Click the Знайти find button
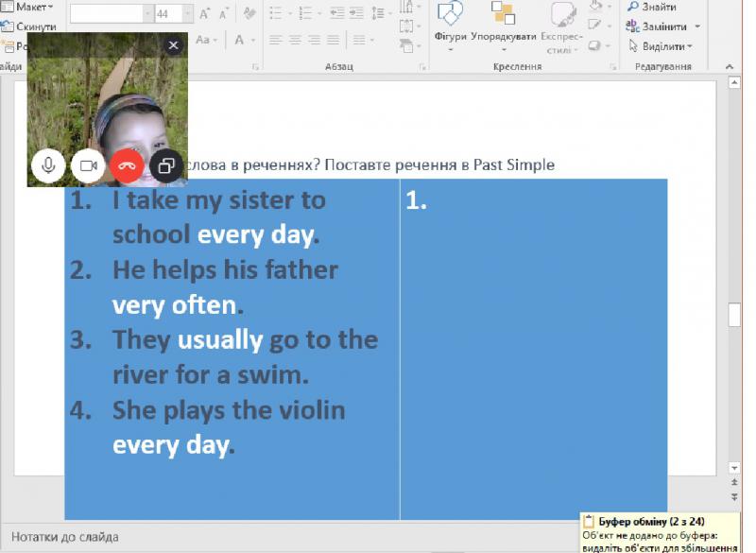756x553 pixels. pos(651,7)
